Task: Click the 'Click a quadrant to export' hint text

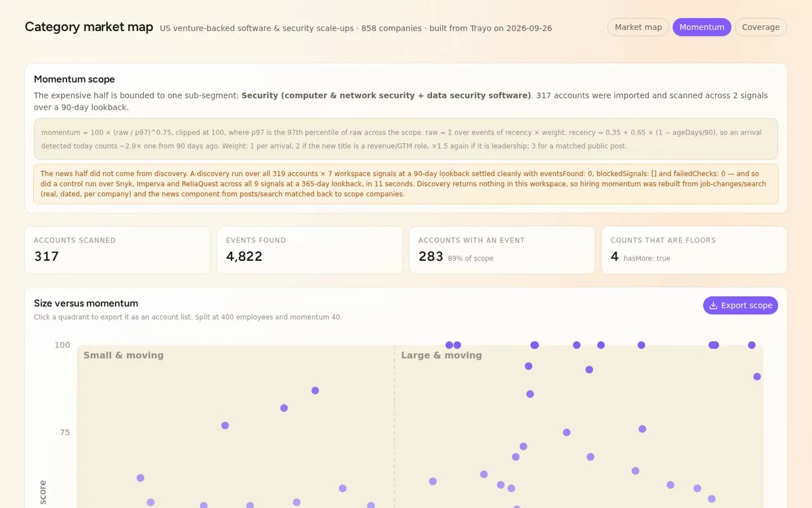Action: (x=188, y=317)
